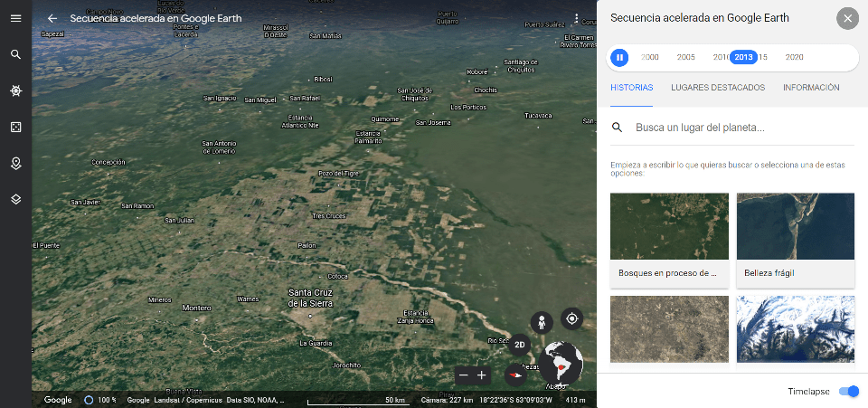
Task: Open the three-dot more options menu
Action: coord(576,18)
